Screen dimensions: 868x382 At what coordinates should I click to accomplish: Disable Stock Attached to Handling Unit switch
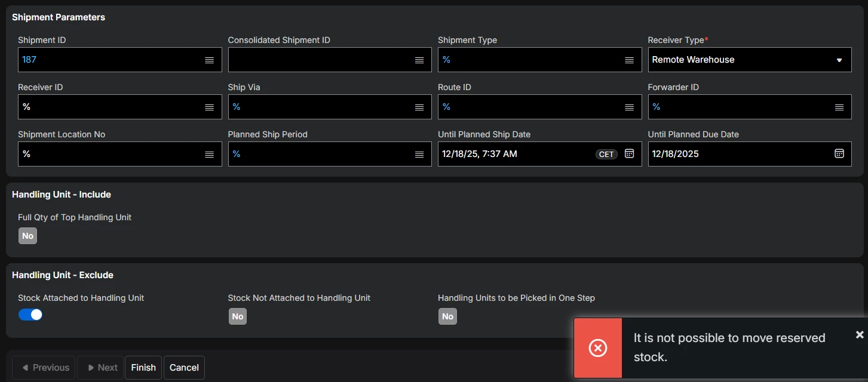[30, 315]
